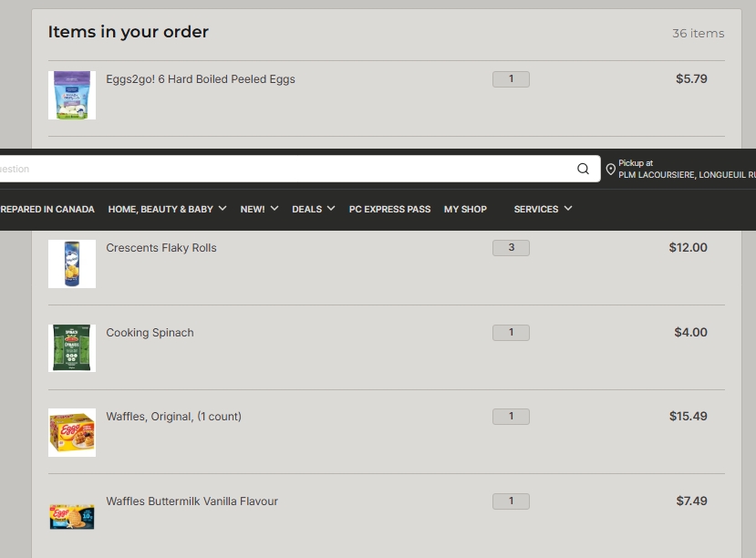Expand the Services dropdown chevron
Viewport: 756px width, 558px height.
tap(568, 209)
